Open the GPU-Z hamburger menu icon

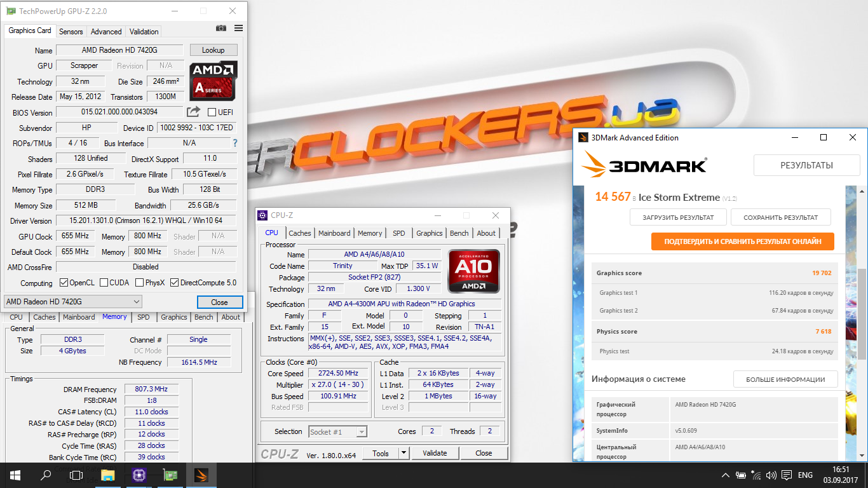(x=238, y=29)
